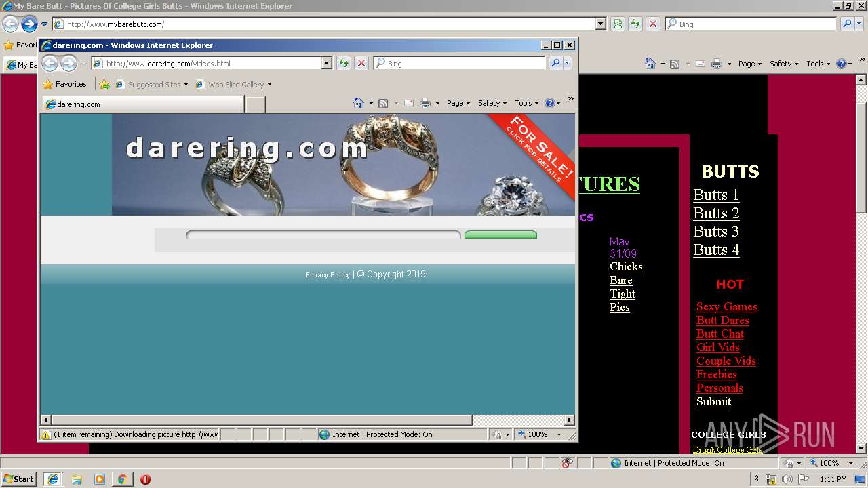Refresh the mybarebutt.com page
868x488 pixels.
click(635, 24)
